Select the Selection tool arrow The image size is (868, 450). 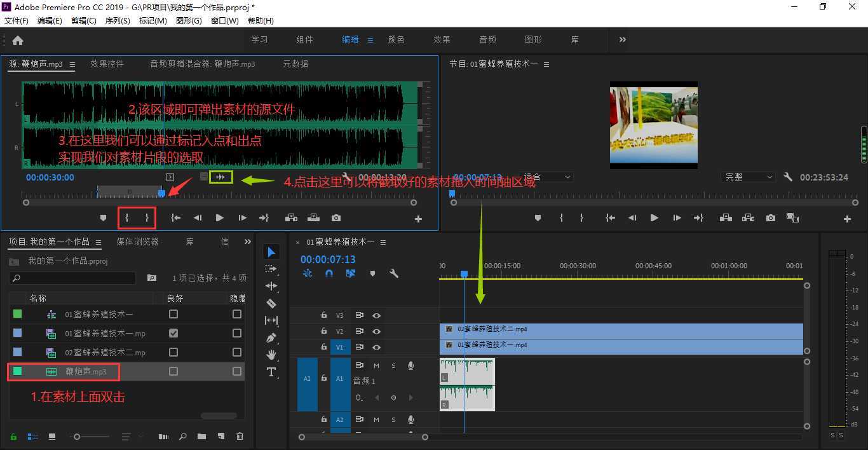pos(271,252)
